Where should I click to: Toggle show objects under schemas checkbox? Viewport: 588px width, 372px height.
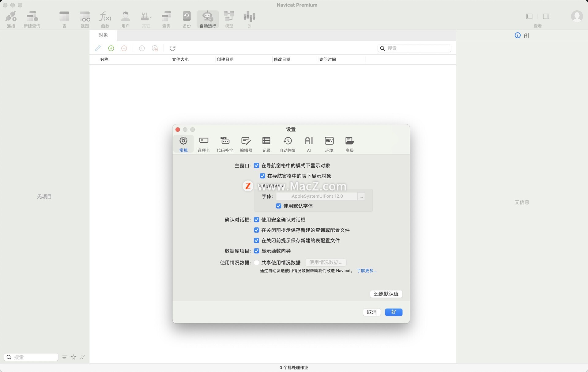tap(257, 165)
